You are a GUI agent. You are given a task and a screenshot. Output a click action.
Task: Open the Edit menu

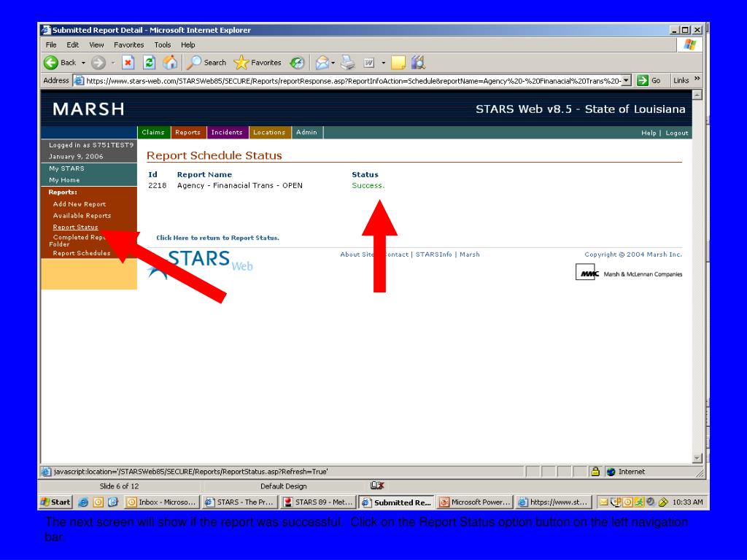(72, 44)
